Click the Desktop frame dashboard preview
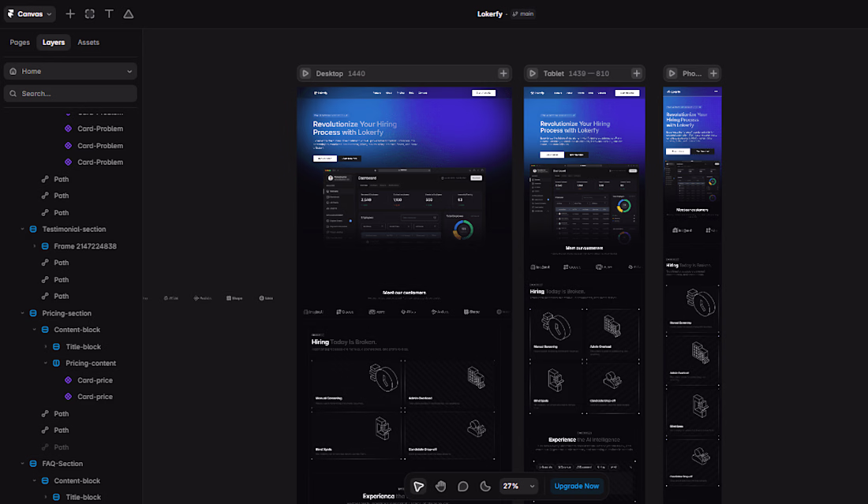 pos(404,207)
